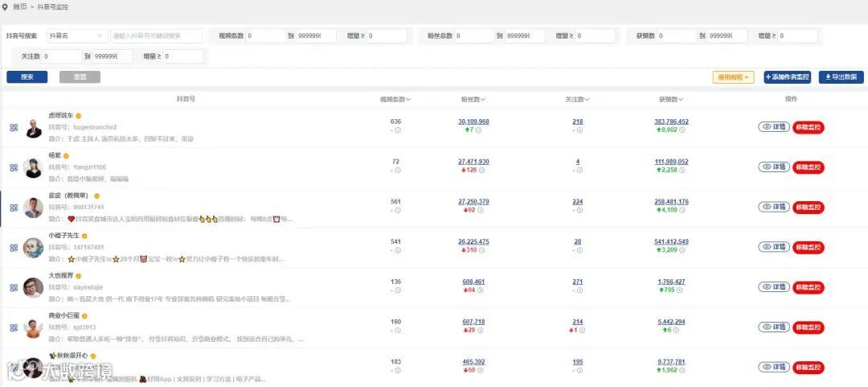Click clock icon next to +2,258 likes change
The image size is (868, 387).
(x=682, y=171)
